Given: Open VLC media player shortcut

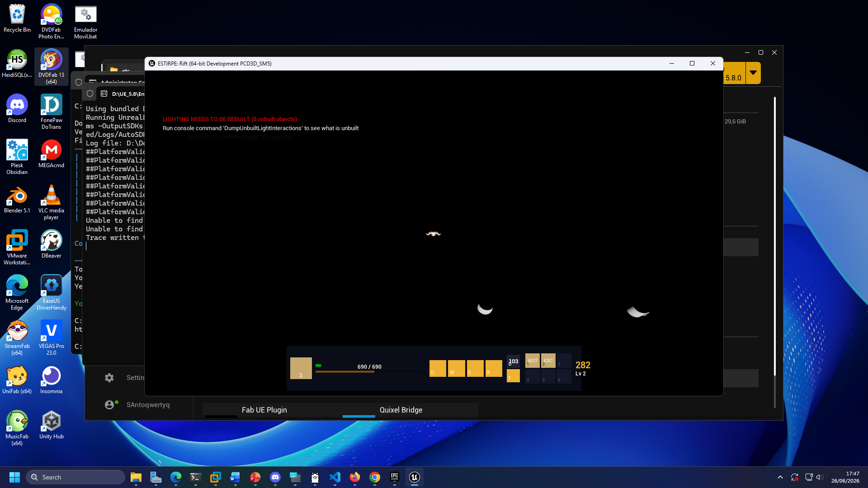Looking at the screenshot, I should tap(51, 202).
